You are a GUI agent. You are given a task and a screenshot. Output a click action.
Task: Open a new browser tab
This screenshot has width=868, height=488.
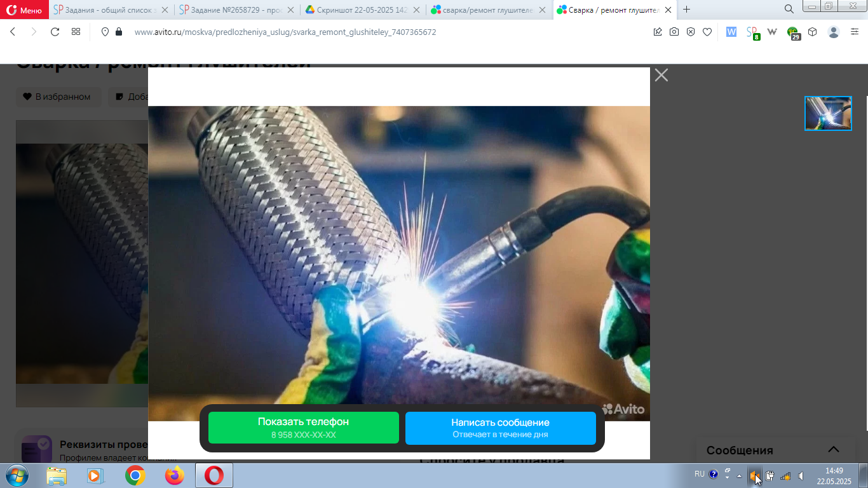686,10
